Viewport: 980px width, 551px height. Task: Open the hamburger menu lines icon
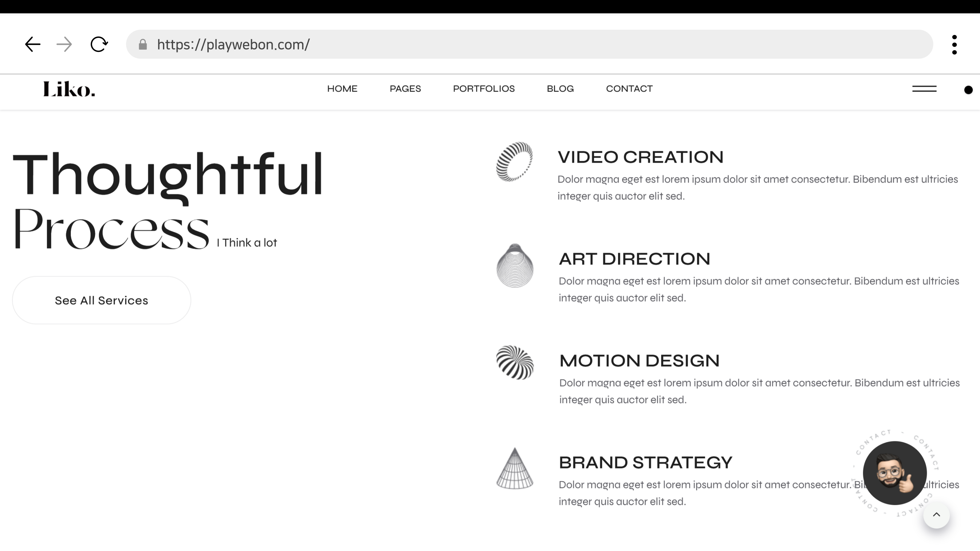[924, 89]
